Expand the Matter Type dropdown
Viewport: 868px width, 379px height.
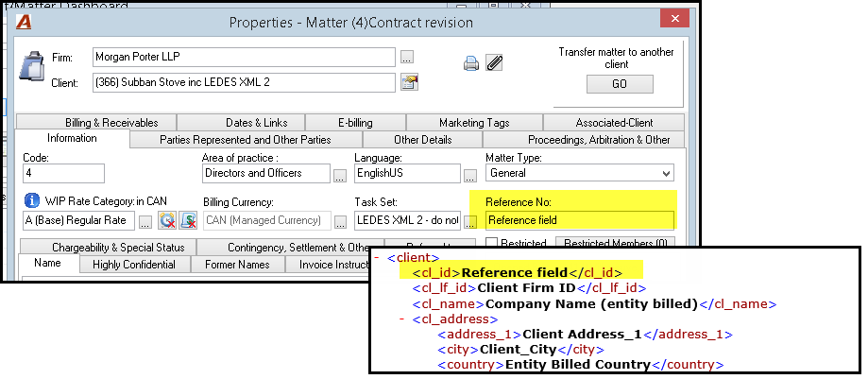tap(666, 173)
